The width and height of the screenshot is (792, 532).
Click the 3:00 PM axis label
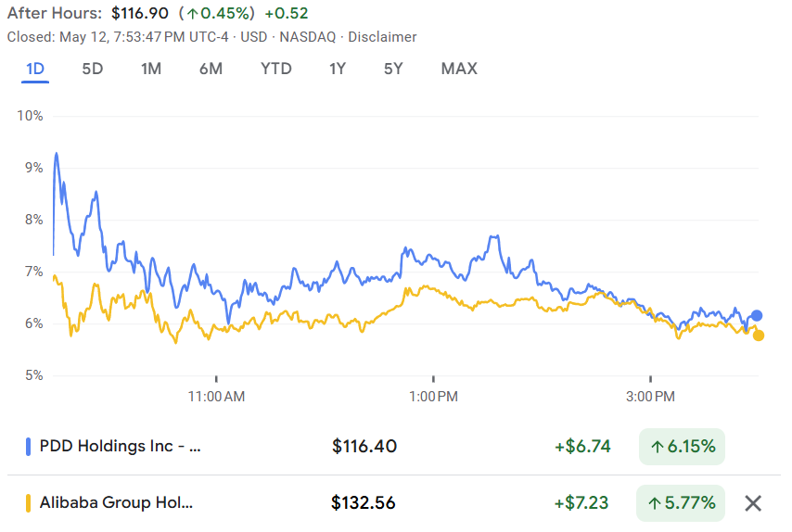tap(651, 397)
